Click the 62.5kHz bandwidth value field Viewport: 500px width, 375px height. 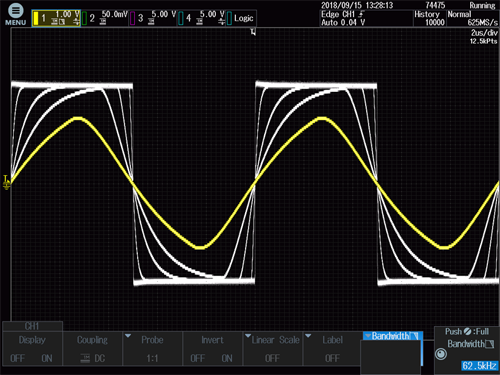click(x=479, y=366)
